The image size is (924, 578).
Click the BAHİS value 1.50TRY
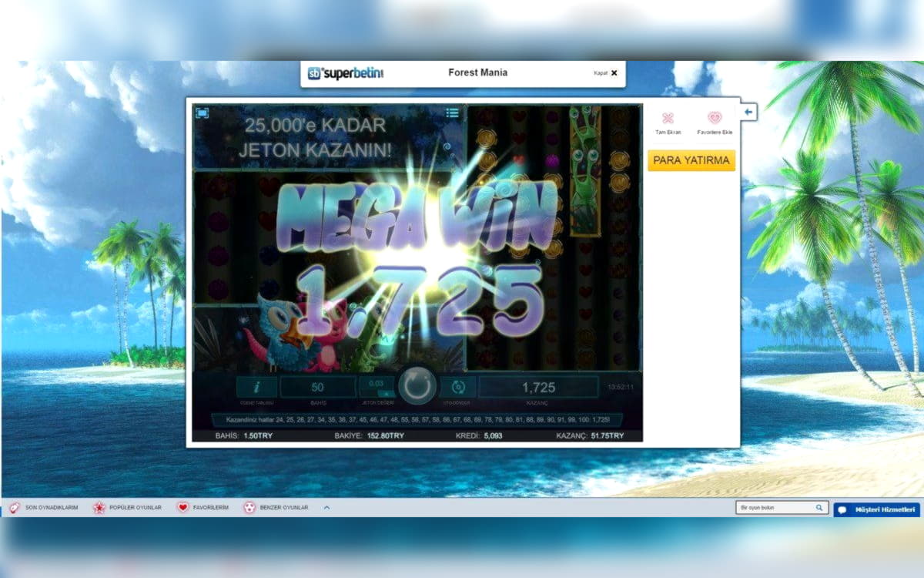click(x=258, y=436)
